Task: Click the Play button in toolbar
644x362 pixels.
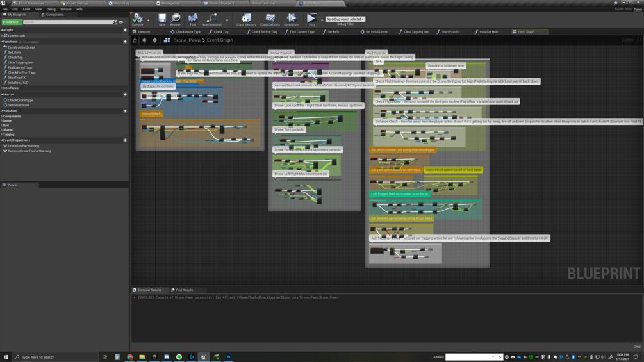Action: [x=311, y=19]
